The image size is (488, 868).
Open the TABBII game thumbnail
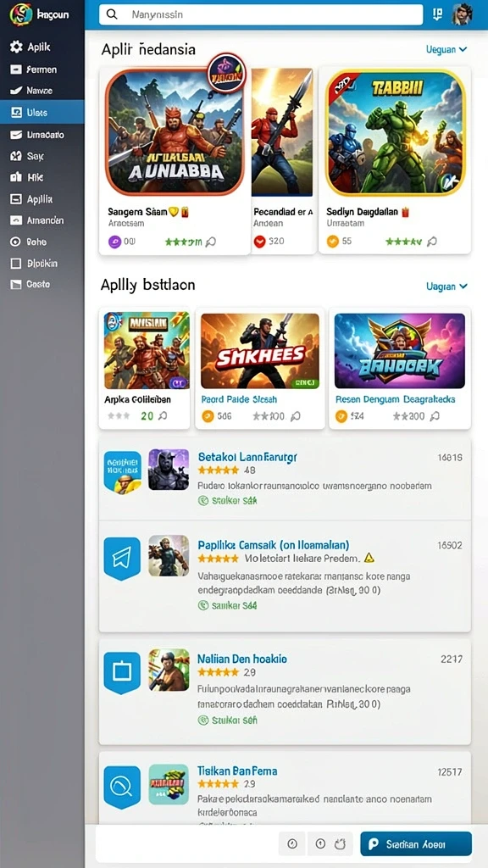pyautogui.click(x=396, y=133)
